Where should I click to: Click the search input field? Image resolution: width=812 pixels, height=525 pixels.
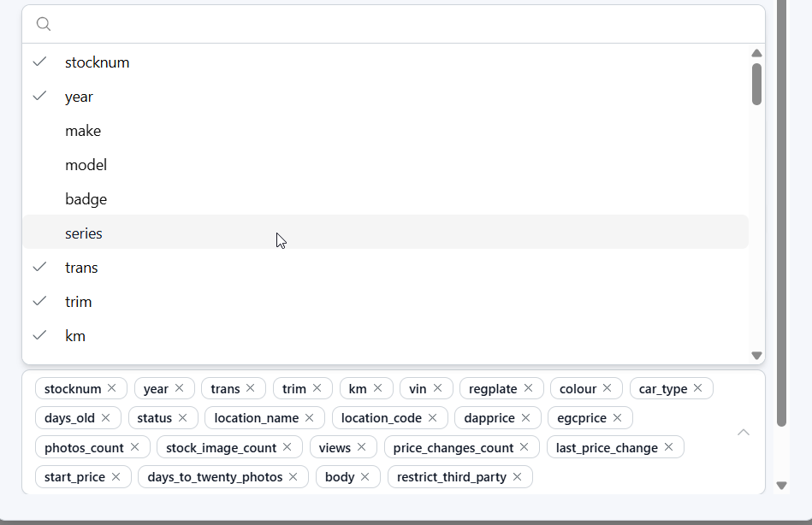pyautogui.click(x=402, y=24)
